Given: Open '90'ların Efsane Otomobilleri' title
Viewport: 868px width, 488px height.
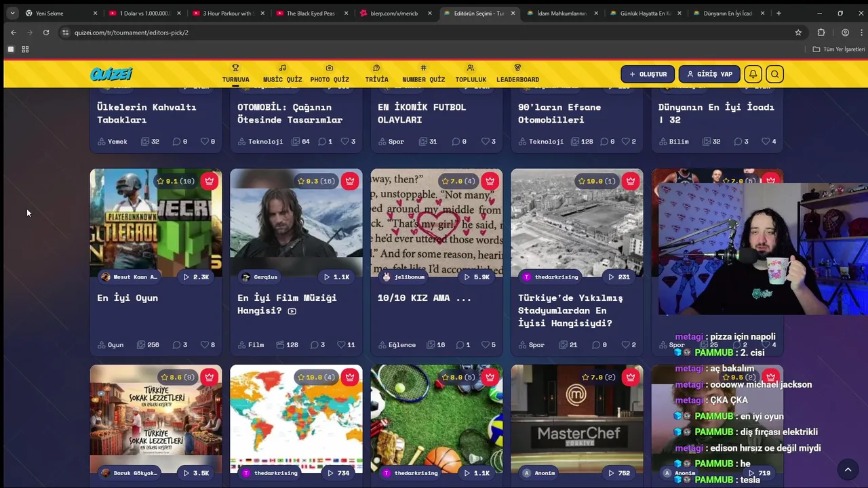Looking at the screenshot, I should pyautogui.click(x=559, y=113).
